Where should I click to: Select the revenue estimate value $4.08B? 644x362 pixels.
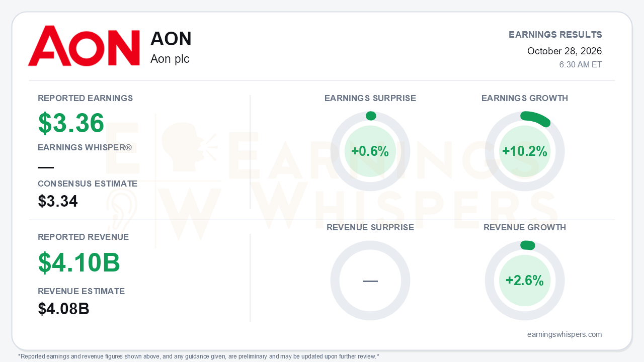pos(64,309)
